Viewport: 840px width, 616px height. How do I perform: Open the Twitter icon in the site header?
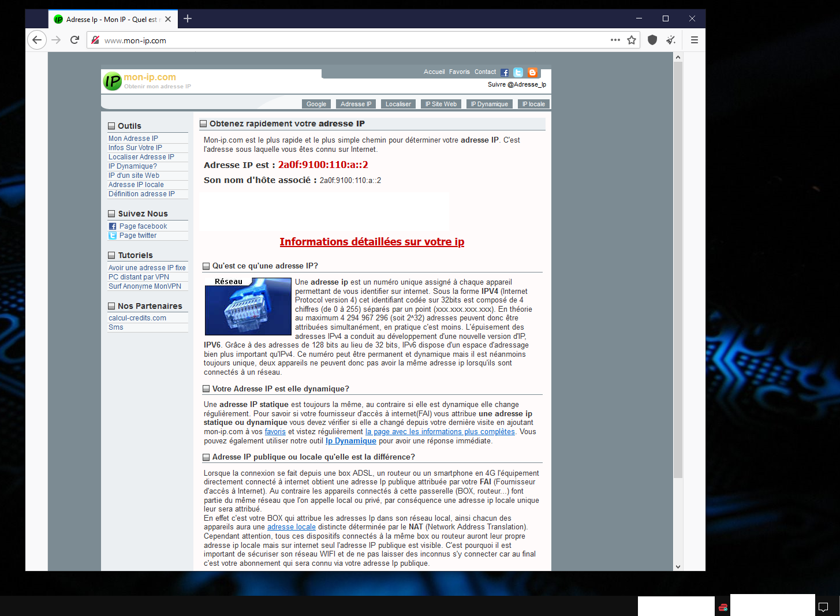518,73
